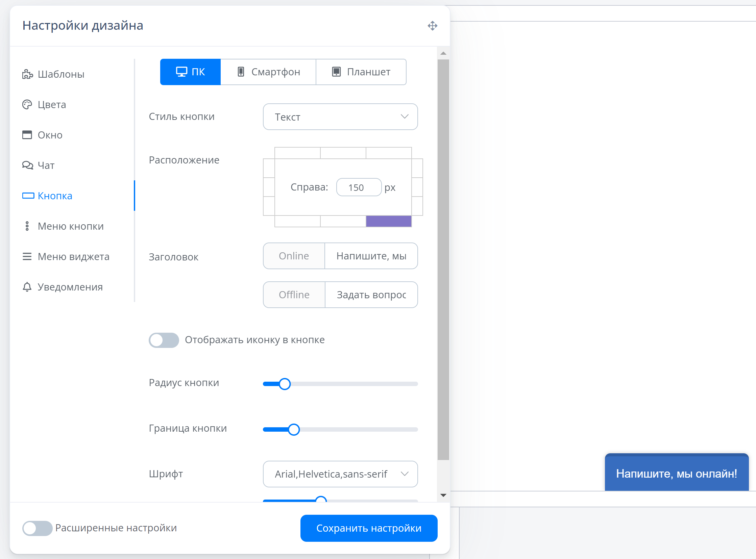Click the Меню виджета hamburger icon
This screenshot has height=559, width=756.
coord(27,256)
